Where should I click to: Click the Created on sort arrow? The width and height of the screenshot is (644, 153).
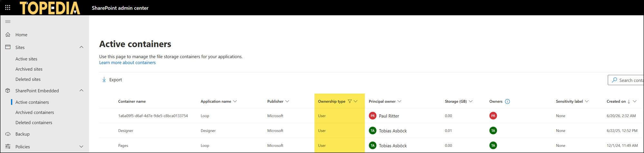[x=629, y=101]
